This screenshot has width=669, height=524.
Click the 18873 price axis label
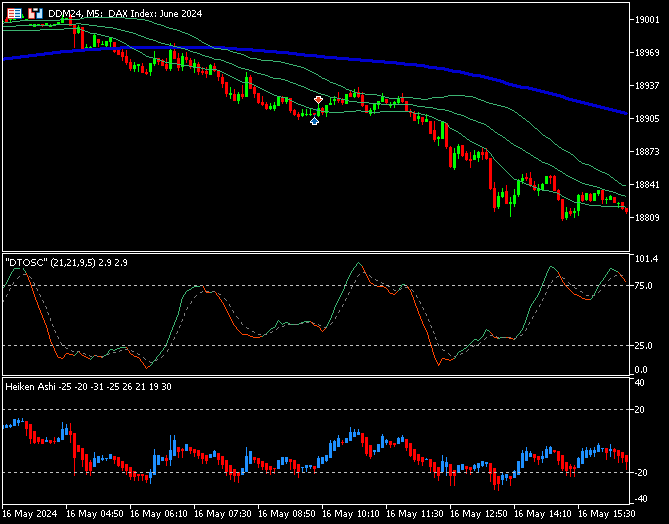click(x=647, y=152)
